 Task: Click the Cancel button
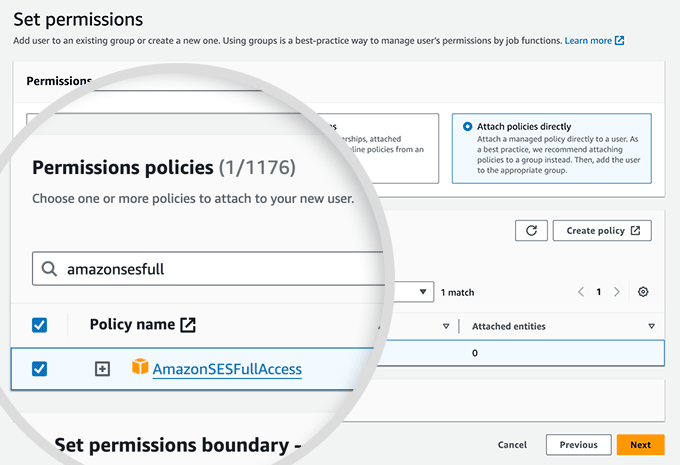(x=512, y=445)
